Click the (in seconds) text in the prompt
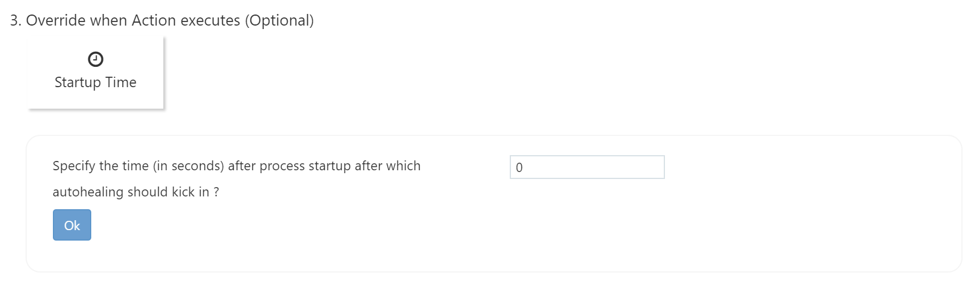The image size is (980, 283). [188, 166]
